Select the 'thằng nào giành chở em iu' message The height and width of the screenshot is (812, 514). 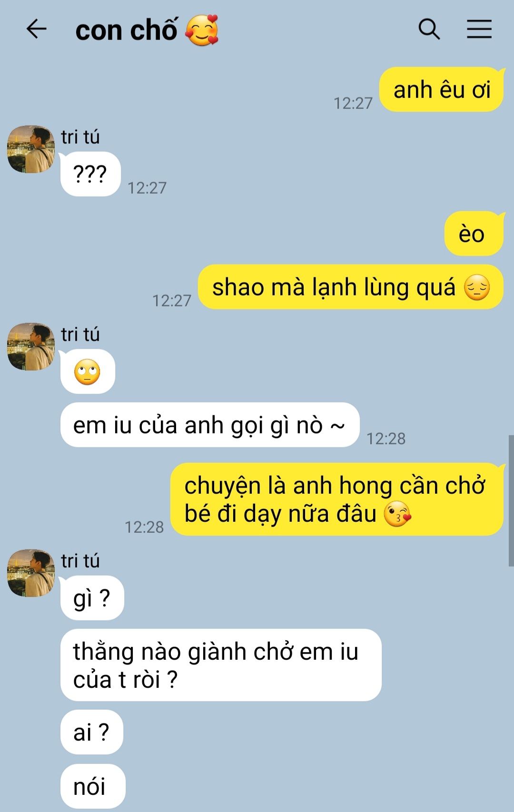point(221,665)
